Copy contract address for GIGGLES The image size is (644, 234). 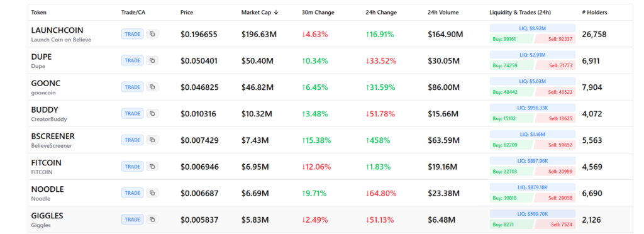point(152,220)
